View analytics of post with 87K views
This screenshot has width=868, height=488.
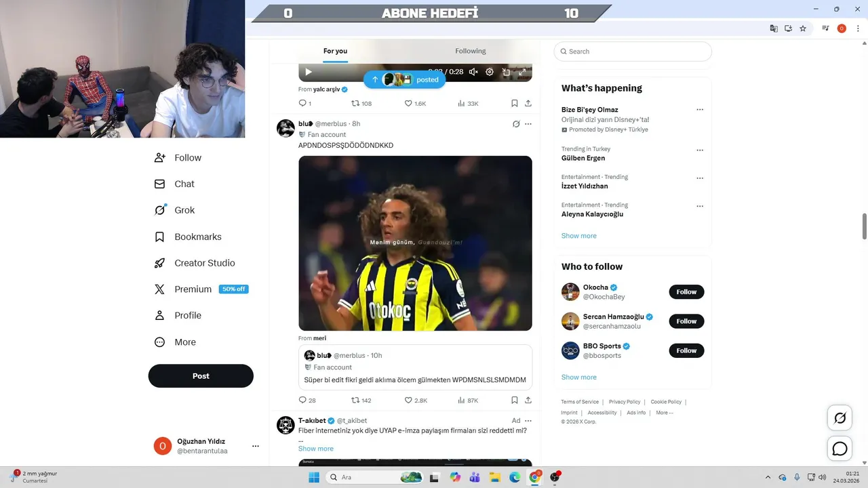click(x=468, y=401)
